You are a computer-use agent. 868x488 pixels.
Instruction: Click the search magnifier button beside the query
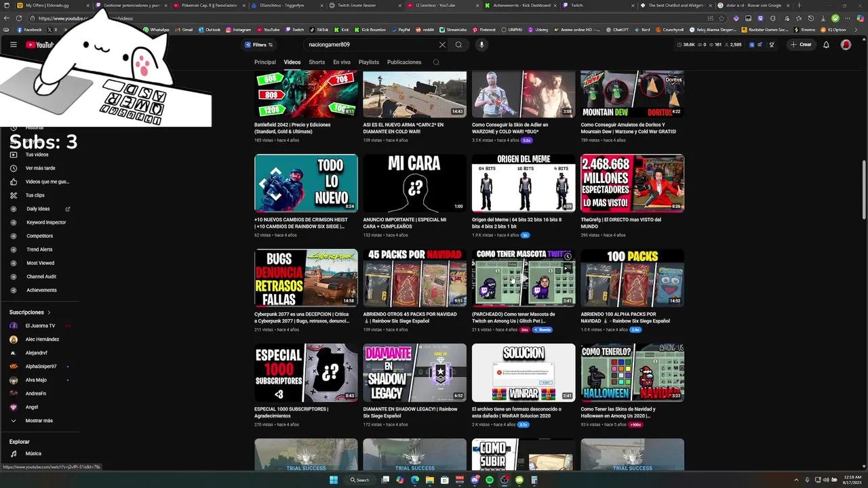click(458, 45)
